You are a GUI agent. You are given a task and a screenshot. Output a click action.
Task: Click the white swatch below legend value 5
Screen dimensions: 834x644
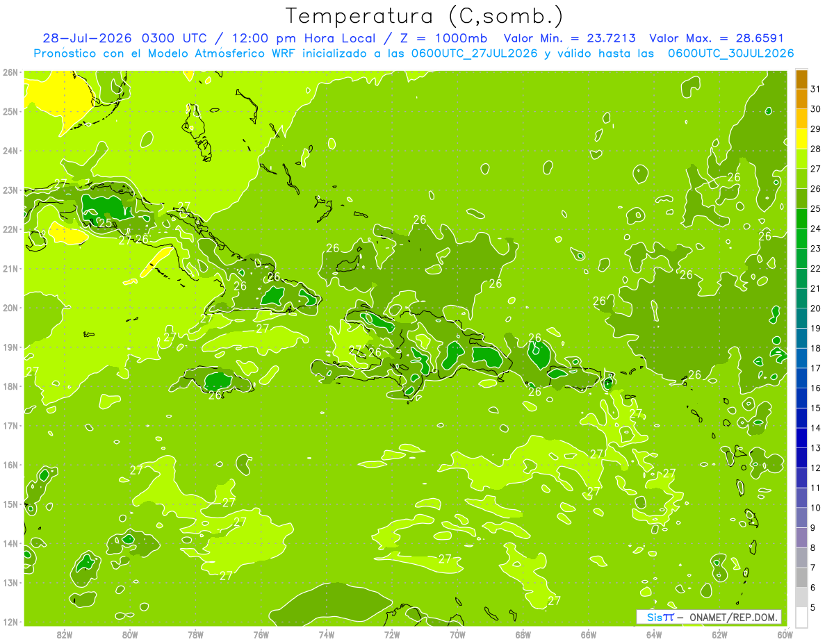(801, 617)
